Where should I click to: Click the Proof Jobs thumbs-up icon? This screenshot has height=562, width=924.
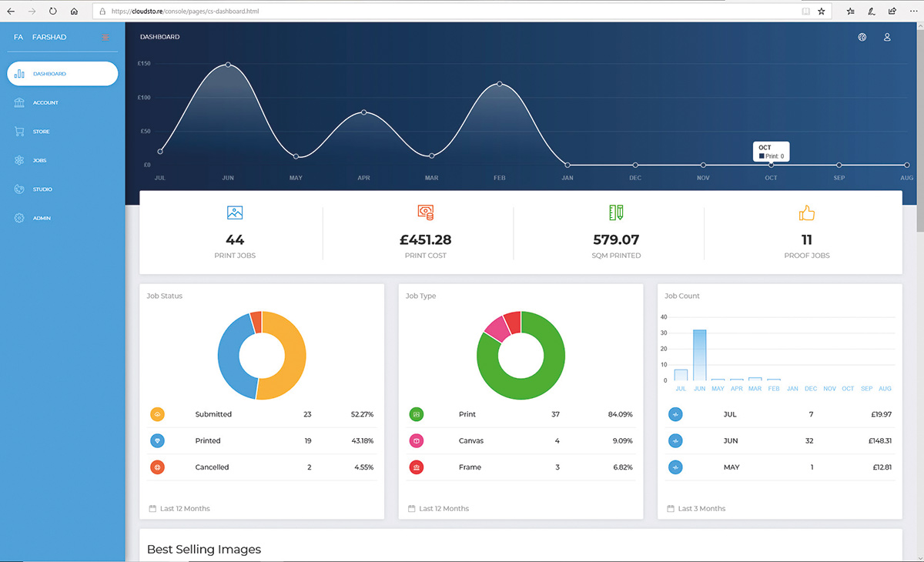[x=806, y=212]
